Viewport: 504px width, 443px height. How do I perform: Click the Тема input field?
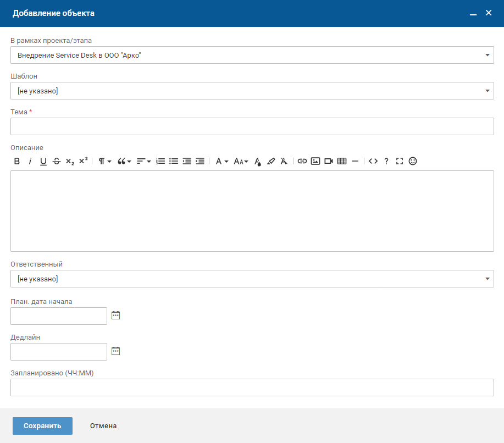(x=252, y=126)
